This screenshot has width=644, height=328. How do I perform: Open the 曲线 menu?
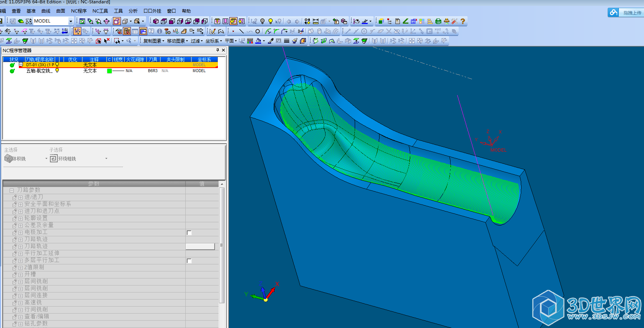coord(46,11)
